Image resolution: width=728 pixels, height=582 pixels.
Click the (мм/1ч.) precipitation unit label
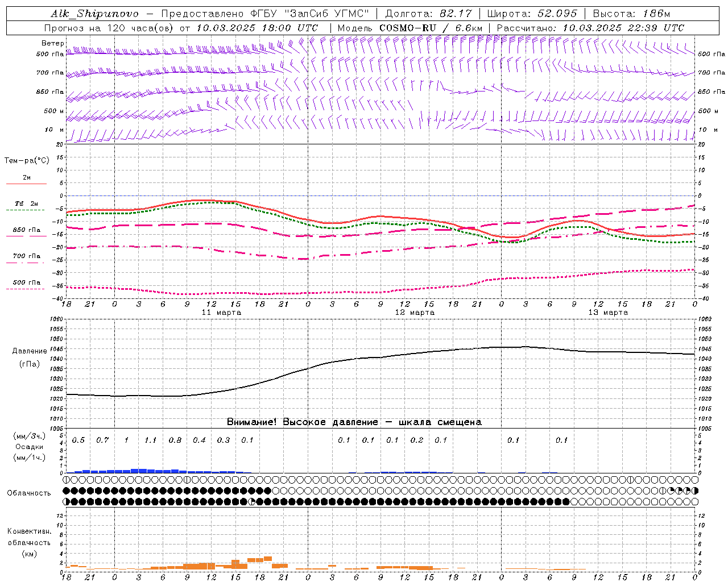(x=29, y=458)
